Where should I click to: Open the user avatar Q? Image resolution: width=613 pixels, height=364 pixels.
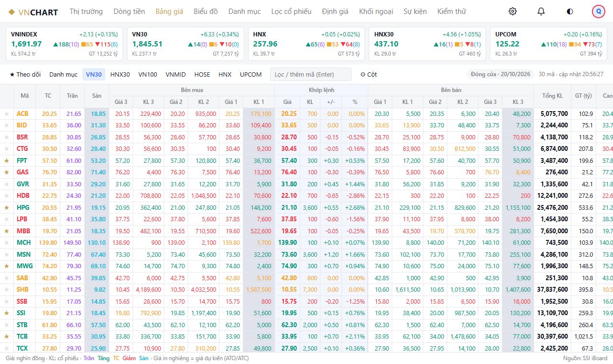599,11
